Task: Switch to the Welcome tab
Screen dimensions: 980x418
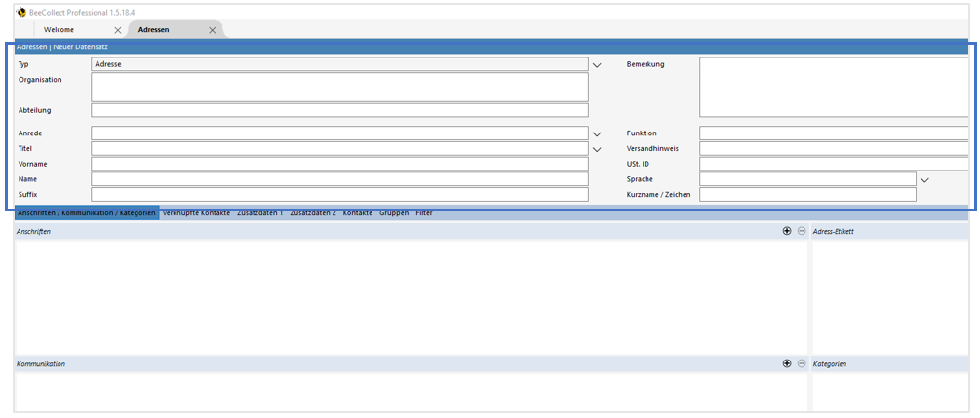Action: [x=59, y=30]
